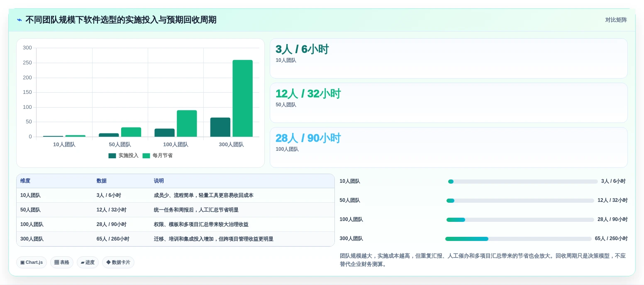644x285 pixels.
Task: Click the icon in the Chart.js chip
Action: [x=22, y=263]
